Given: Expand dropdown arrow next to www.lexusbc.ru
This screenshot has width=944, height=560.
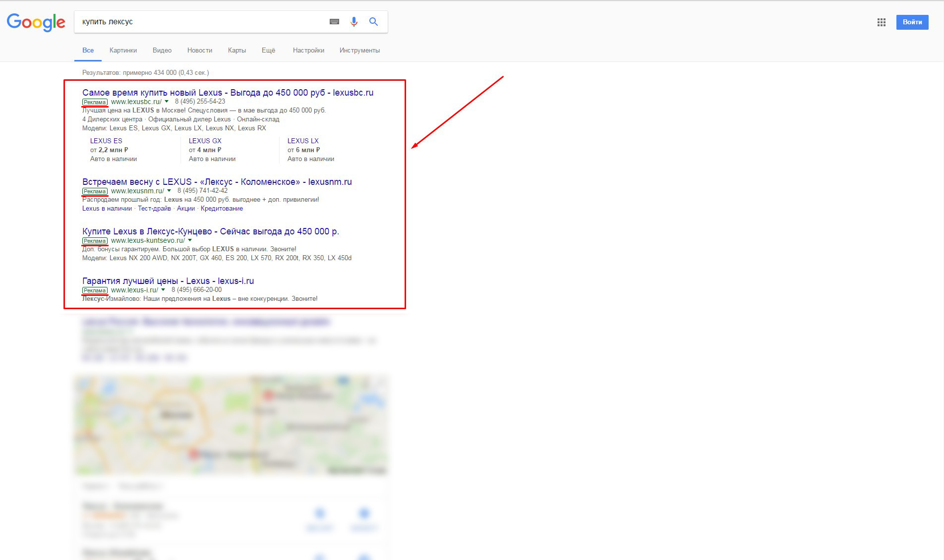Looking at the screenshot, I should pos(167,102).
